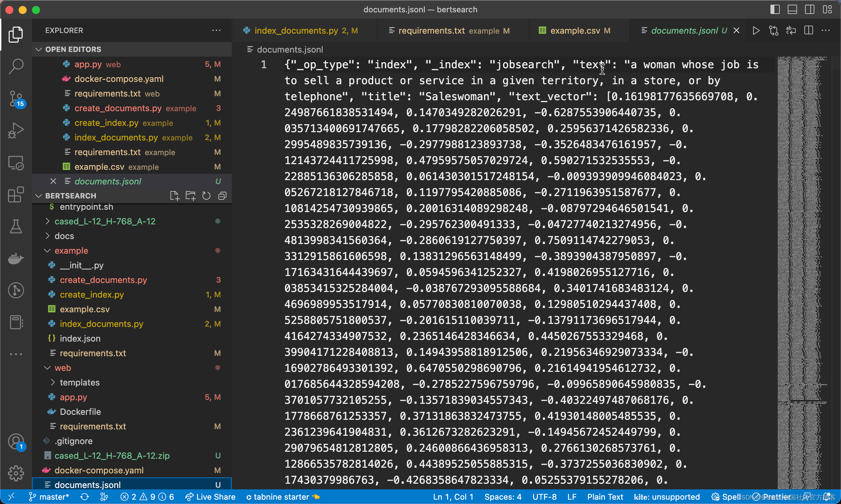Toggle primary side bar visibility

(774, 10)
